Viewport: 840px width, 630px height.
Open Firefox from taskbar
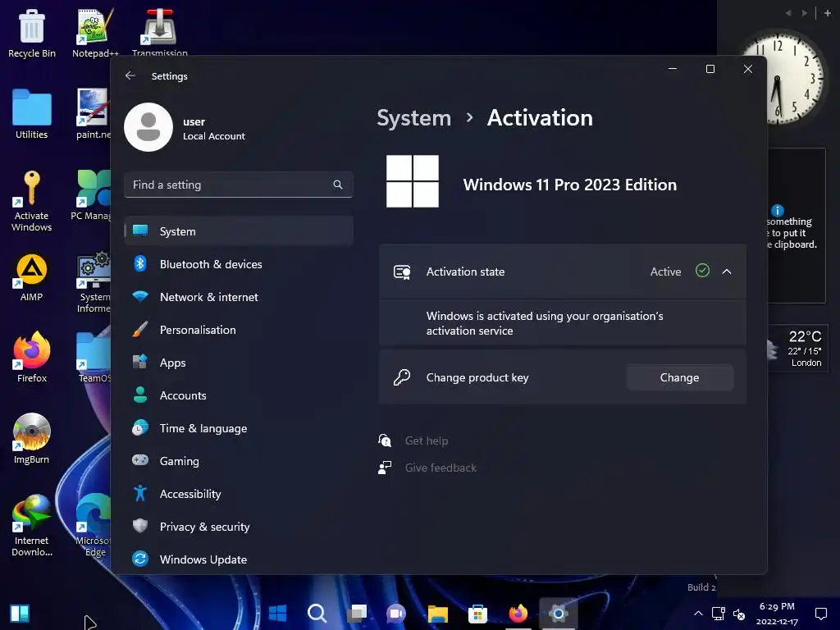[x=518, y=614]
